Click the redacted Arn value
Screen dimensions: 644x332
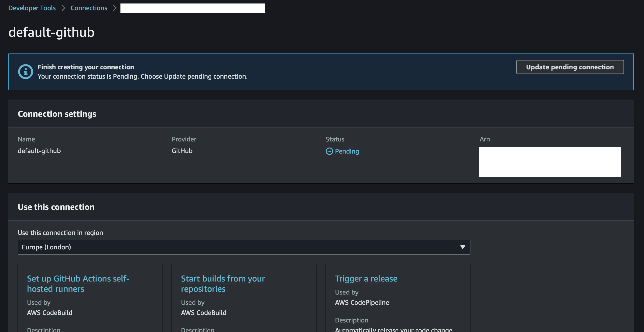pos(549,162)
